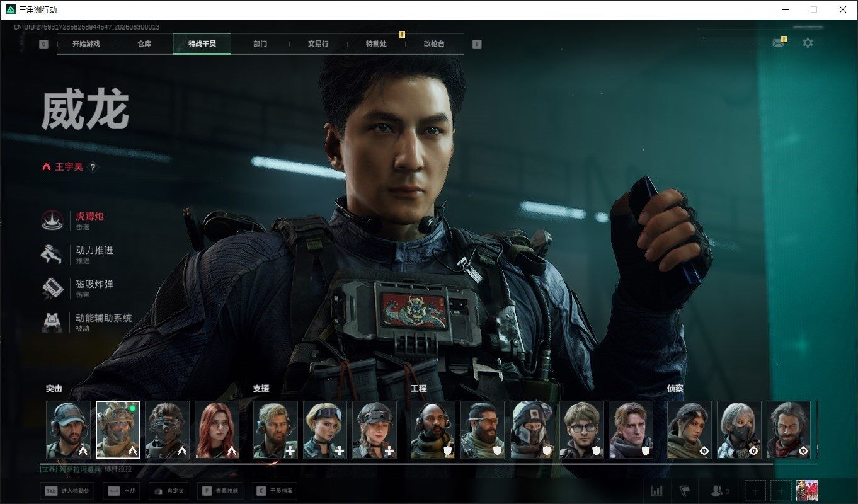
Task: Switch to the 仓库 tab
Action: [x=144, y=44]
